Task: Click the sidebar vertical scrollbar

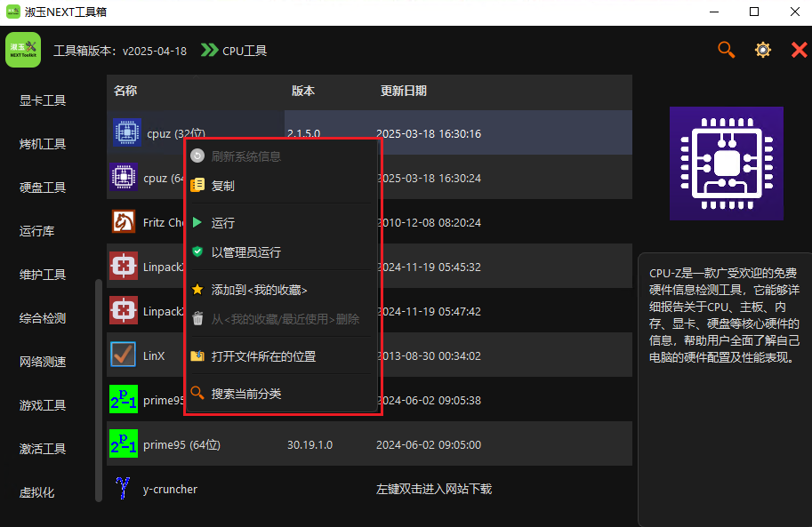Action: 99,391
